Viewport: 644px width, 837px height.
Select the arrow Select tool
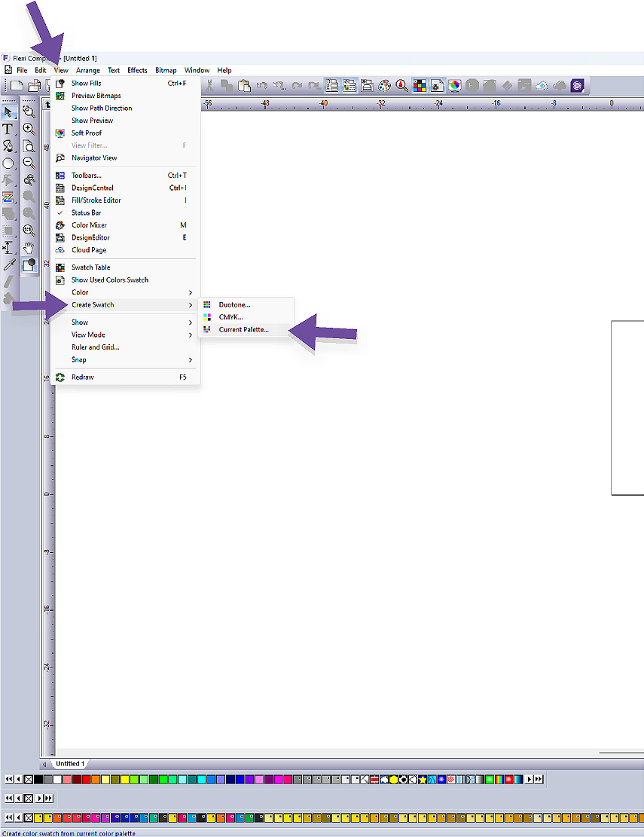pos(8,113)
